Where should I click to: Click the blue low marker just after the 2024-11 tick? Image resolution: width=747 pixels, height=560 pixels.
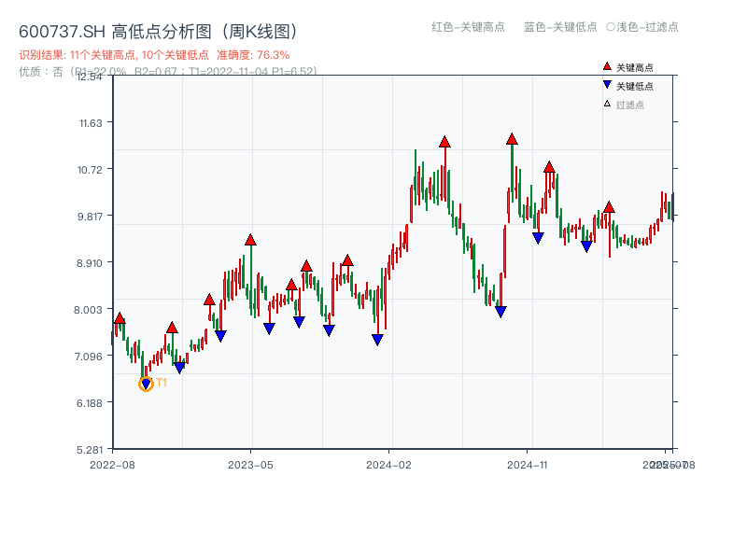coord(538,238)
